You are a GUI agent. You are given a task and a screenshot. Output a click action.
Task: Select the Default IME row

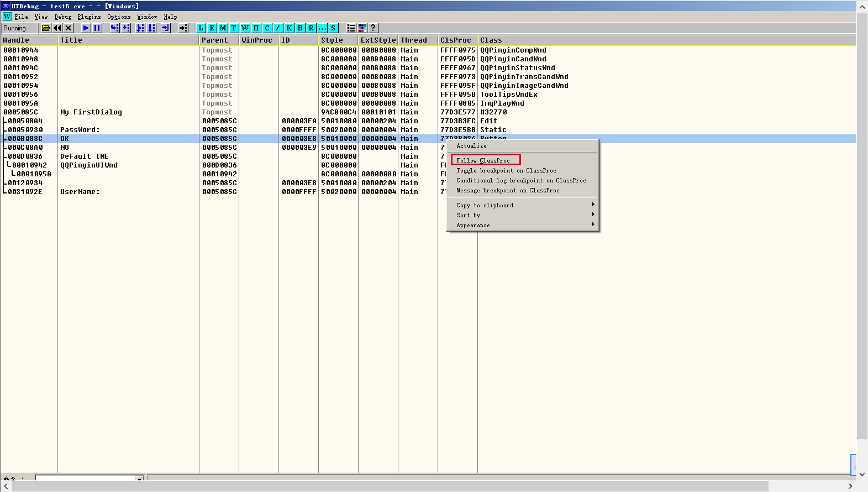point(428,156)
